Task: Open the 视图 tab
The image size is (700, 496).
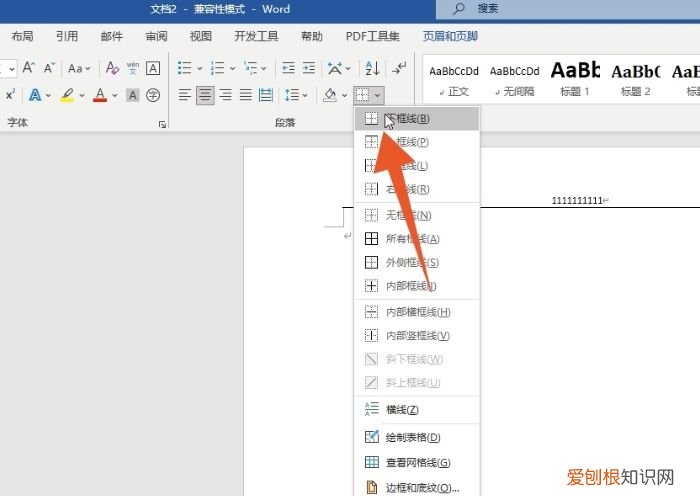Action: click(x=200, y=36)
